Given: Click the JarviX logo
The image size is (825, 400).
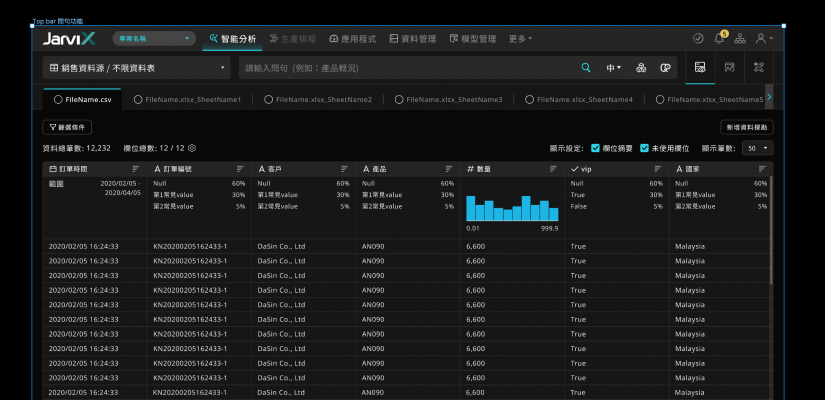Looking at the screenshot, I should 69,38.
